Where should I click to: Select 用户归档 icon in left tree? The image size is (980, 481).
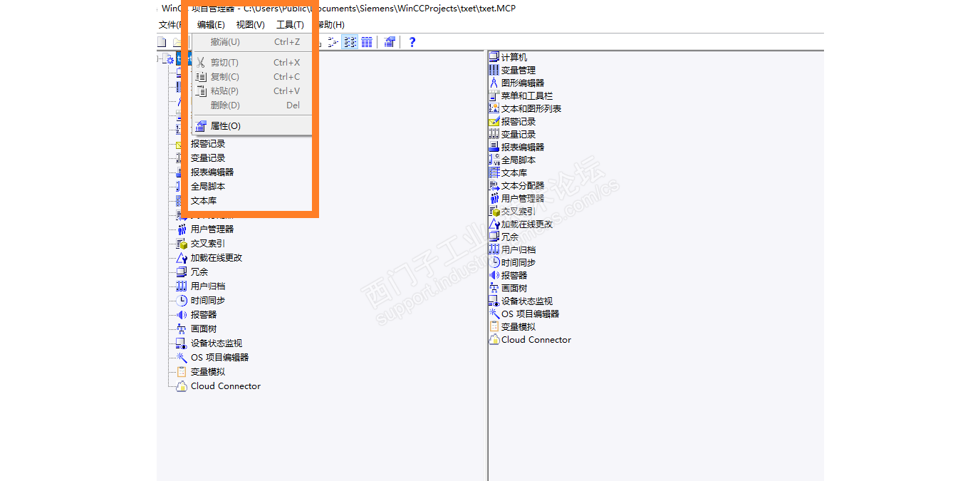(182, 286)
